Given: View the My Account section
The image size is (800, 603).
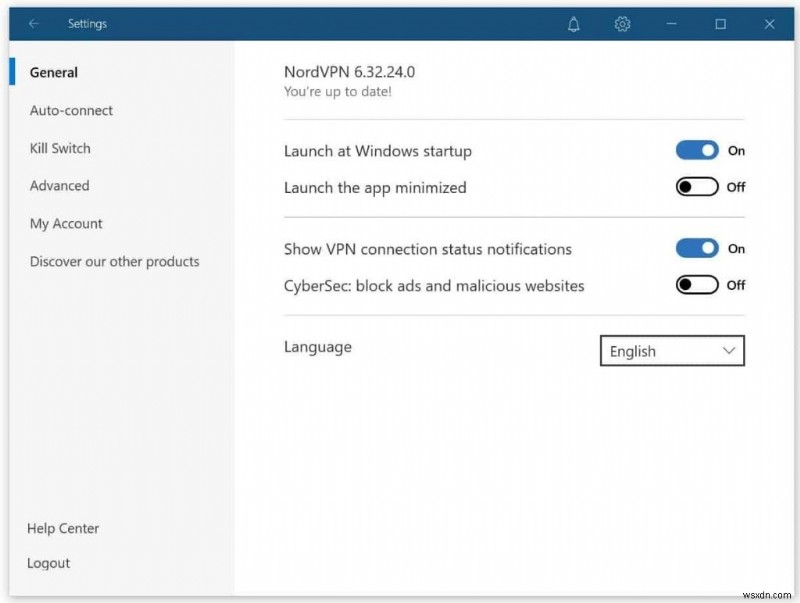Looking at the screenshot, I should [65, 223].
